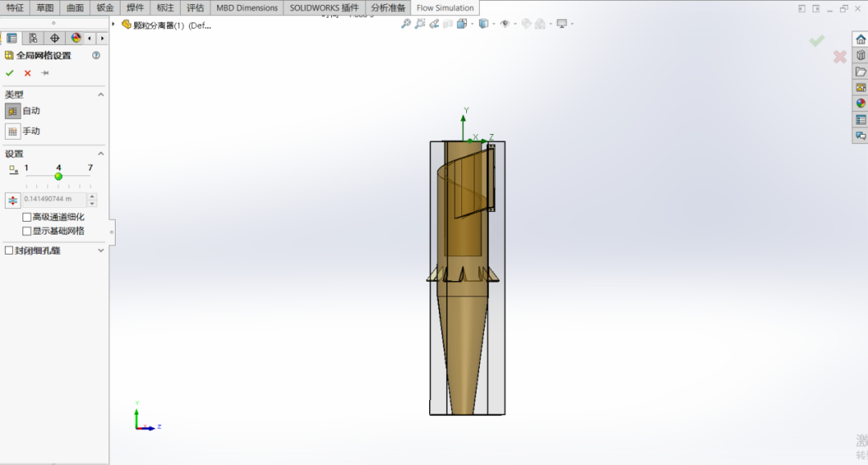Open View Palette task pane icon
This screenshot has height=465, width=868.
(x=860, y=88)
